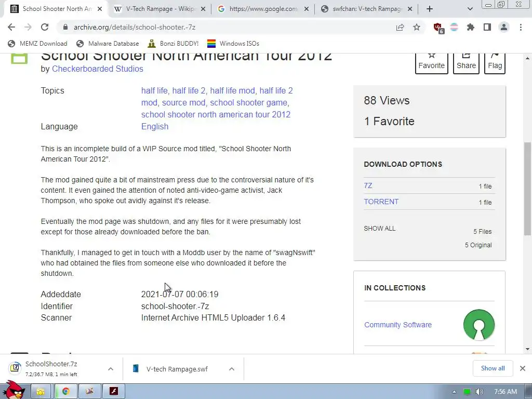Expand SchoolShooter.7z download options chevron
The height and width of the screenshot is (399, 532).
click(x=111, y=369)
